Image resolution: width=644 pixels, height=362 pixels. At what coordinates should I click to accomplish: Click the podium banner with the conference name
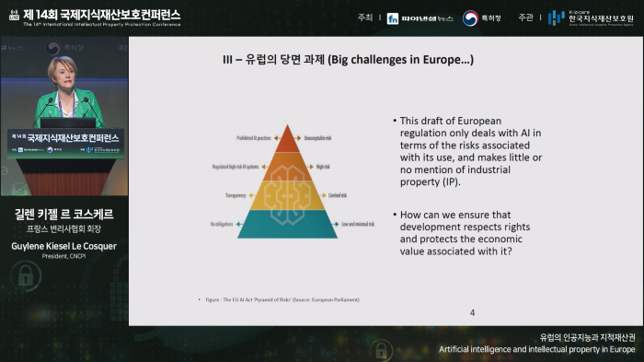click(x=65, y=143)
